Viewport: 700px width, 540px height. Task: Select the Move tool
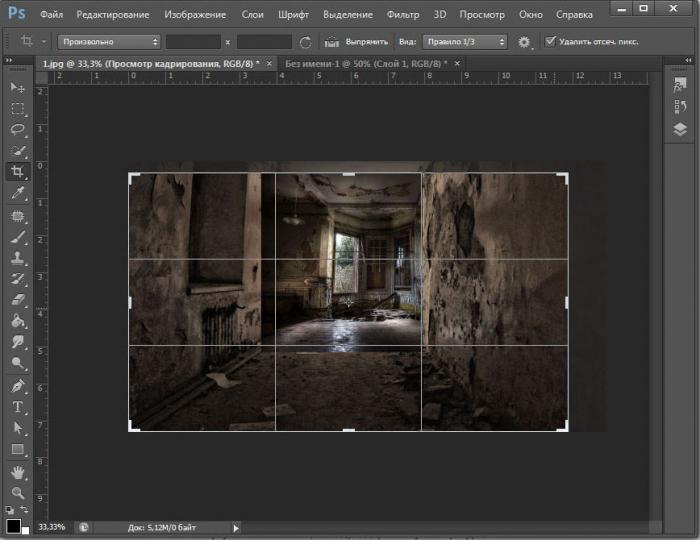pos(17,87)
